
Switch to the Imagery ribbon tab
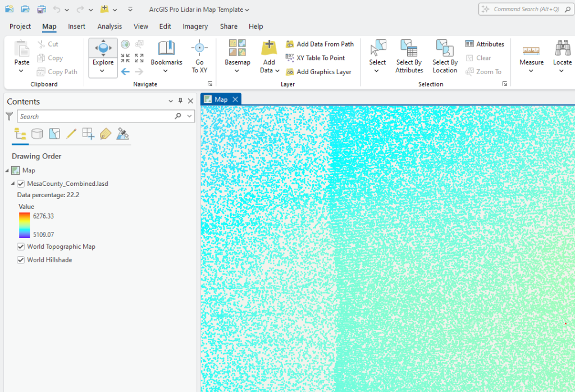coord(195,26)
